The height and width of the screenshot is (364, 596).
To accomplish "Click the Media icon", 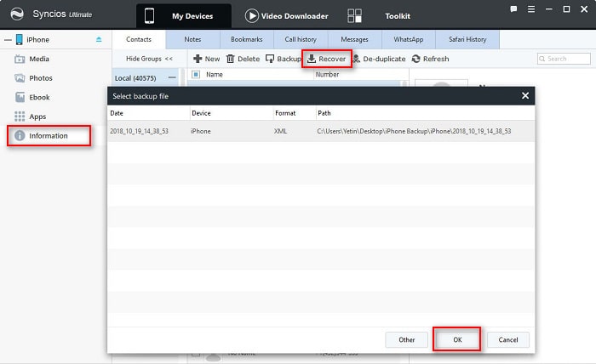I will [x=20, y=59].
